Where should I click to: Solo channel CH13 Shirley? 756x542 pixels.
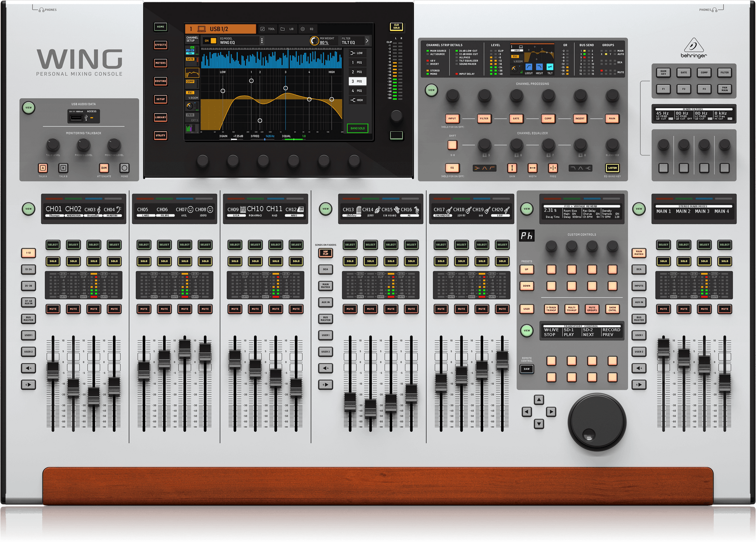[x=350, y=261]
